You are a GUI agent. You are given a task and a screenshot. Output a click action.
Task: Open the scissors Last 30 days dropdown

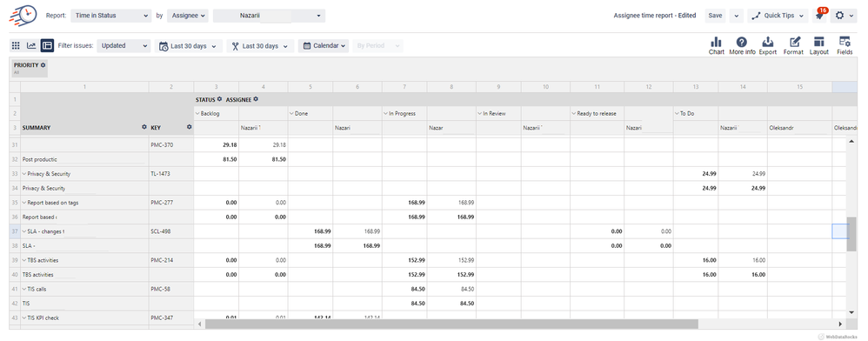tap(260, 46)
